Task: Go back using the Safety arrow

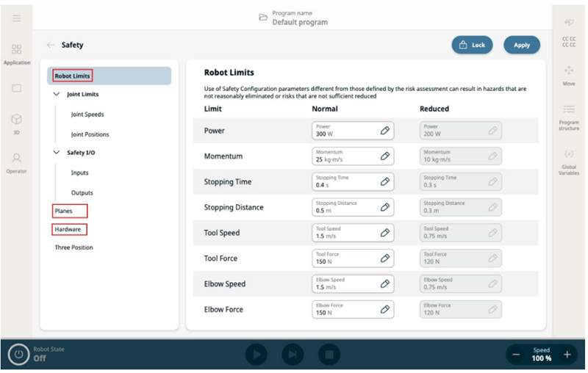Action: (51, 45)
